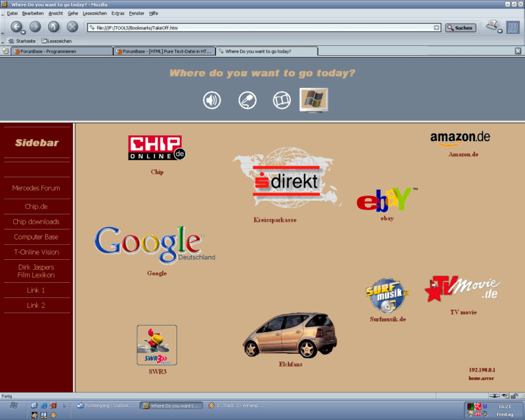Click the TV Movie.de logo

pyautogui.click(x=463, y=289)
